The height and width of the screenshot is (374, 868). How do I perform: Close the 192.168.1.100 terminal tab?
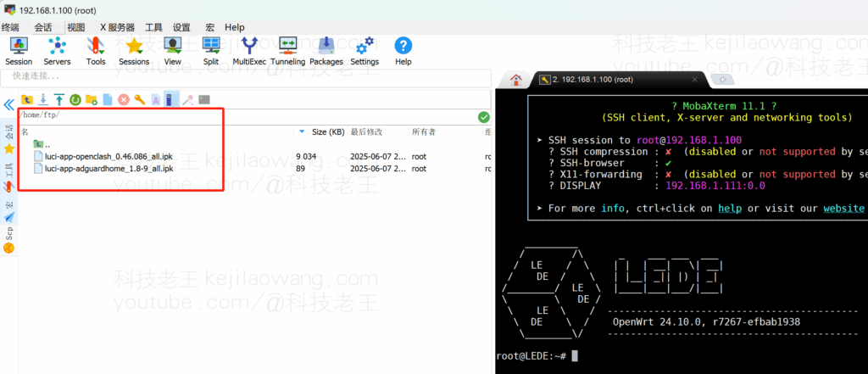pyautogui.click(x=695, y=80)
